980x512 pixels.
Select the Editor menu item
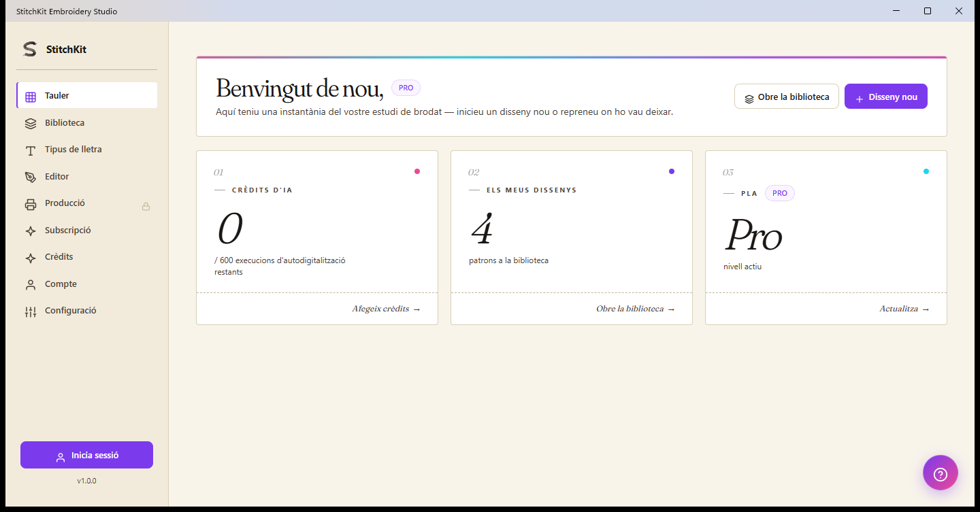87,176
